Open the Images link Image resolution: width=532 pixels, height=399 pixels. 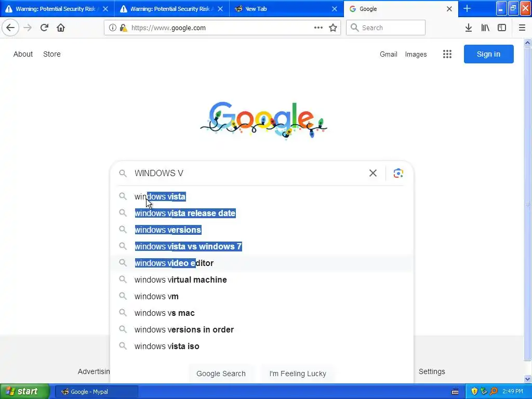pos(416,54)
